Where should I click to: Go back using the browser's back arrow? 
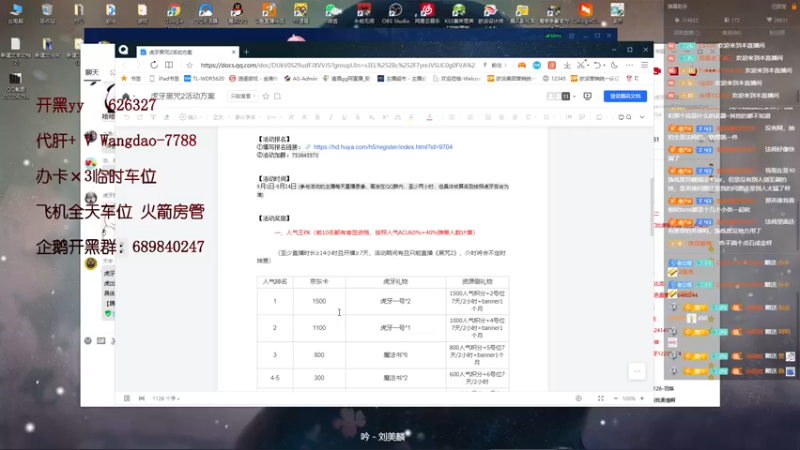[x=124, y=65]
